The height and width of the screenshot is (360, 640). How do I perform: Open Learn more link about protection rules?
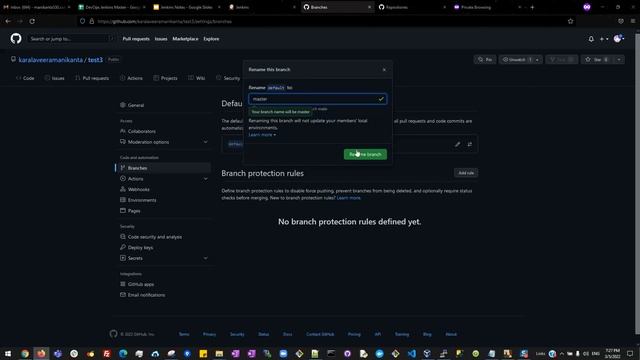pyautogui.click(x=349, y=198)
